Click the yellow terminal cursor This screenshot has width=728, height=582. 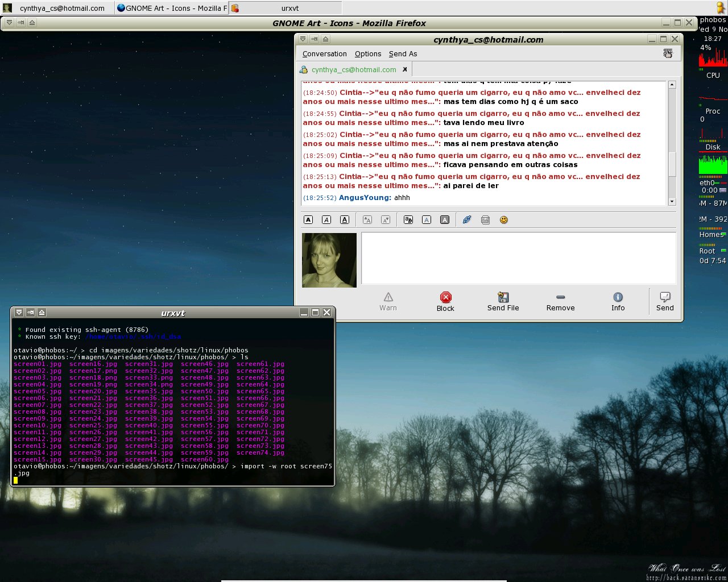[x=16, y=480]
